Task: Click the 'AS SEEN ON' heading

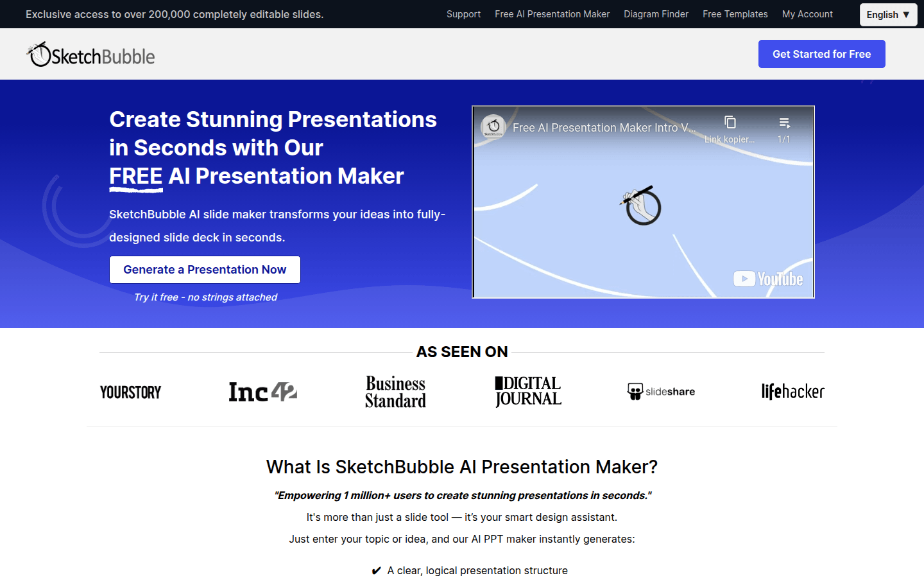Action: (462, 352)
